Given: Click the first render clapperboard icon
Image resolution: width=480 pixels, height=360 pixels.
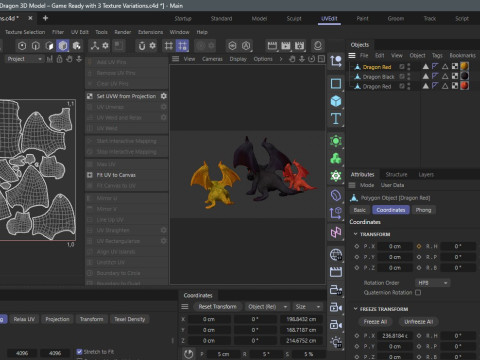Looking at the screenshot, I should coord(272,46).
